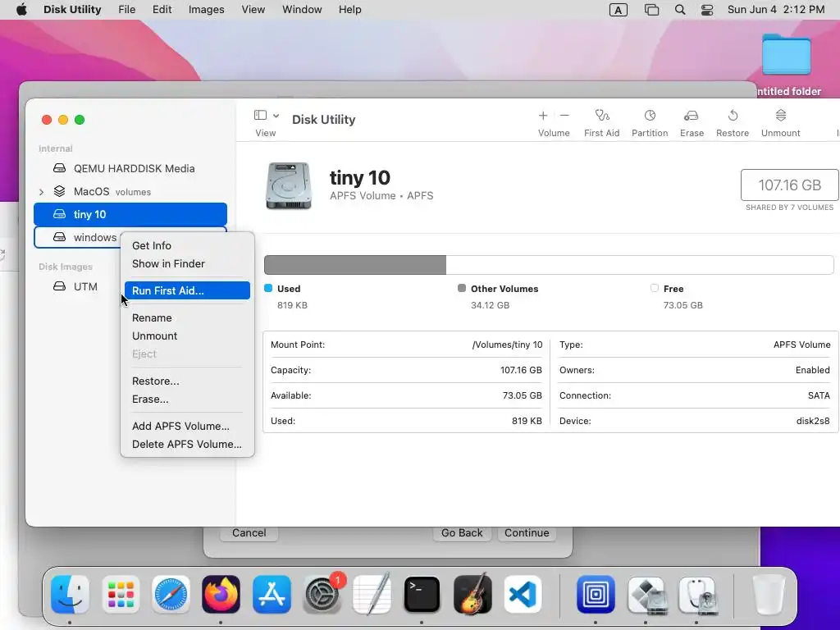The height and width of the screenshot is (630, 840).
Task: Click the /Volumes/tiny 10 mount point value
Action: click(x=507, y=345)
